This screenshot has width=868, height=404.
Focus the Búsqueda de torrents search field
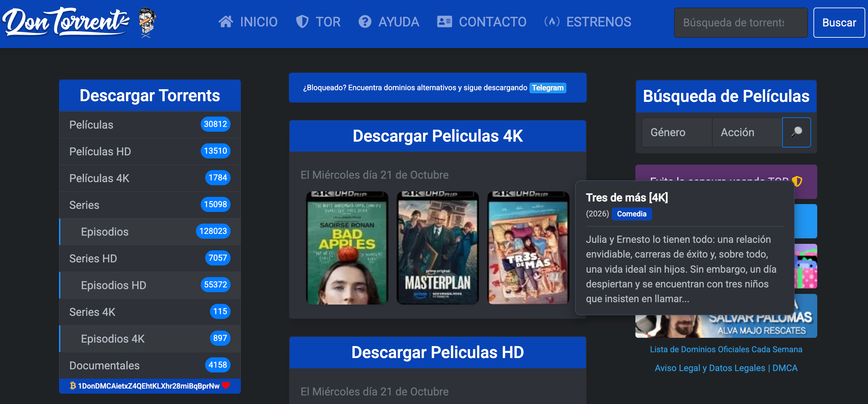point(741,23)
